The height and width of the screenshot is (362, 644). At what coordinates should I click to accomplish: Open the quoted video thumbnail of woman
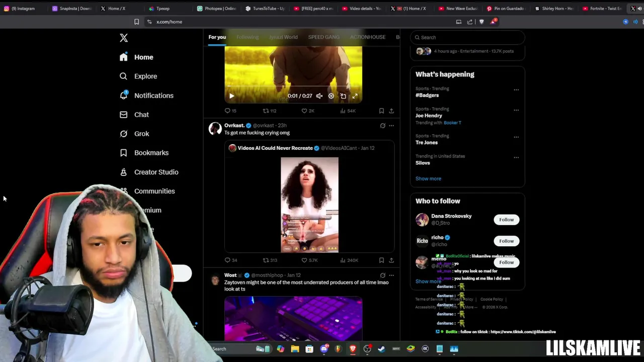click(309, 205)
